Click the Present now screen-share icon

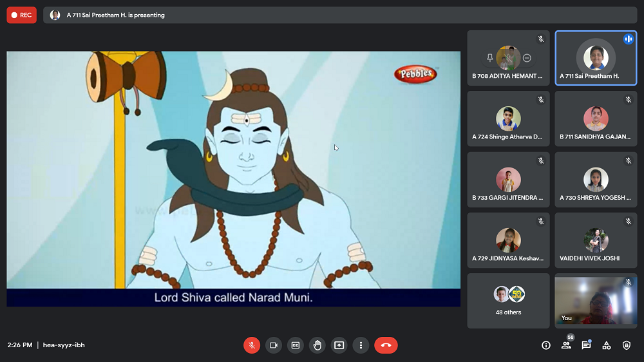pyautogui.click(x=339, y=345)
